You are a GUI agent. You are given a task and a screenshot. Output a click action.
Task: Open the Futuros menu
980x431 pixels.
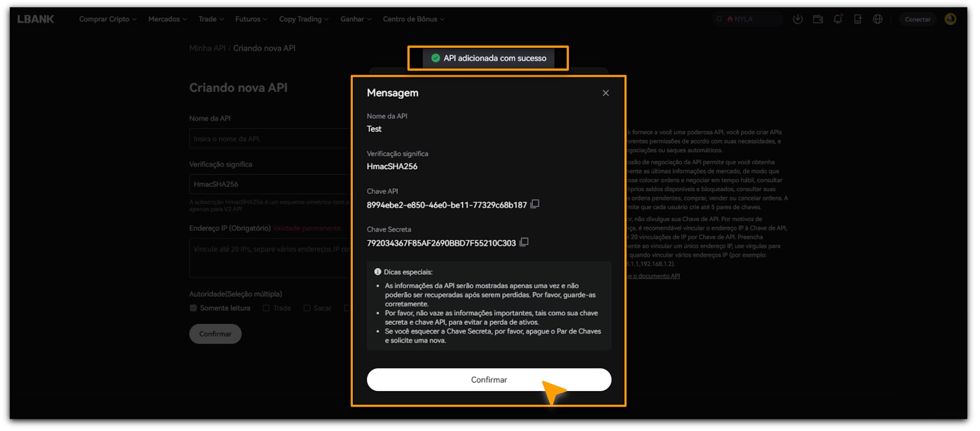point(251,19)
